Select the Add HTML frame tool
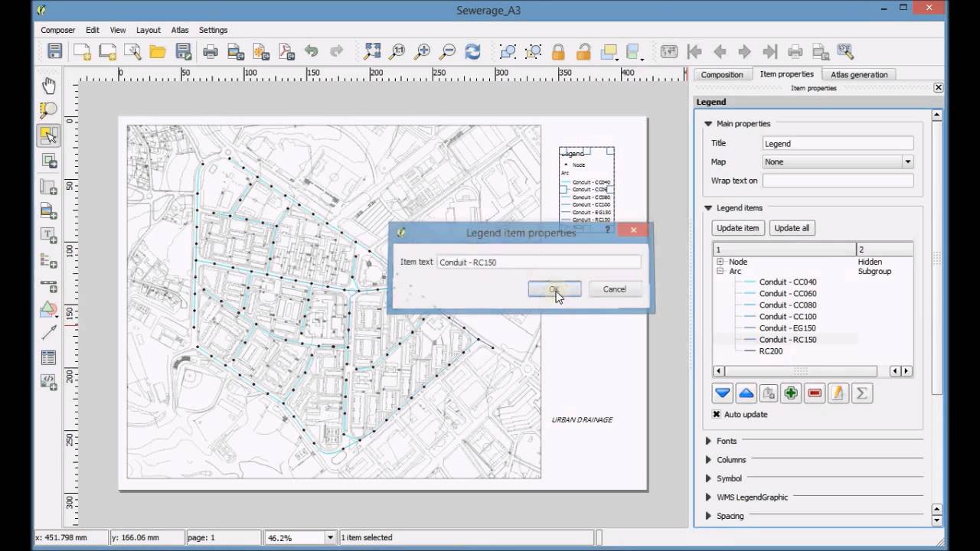 point(48,382)
